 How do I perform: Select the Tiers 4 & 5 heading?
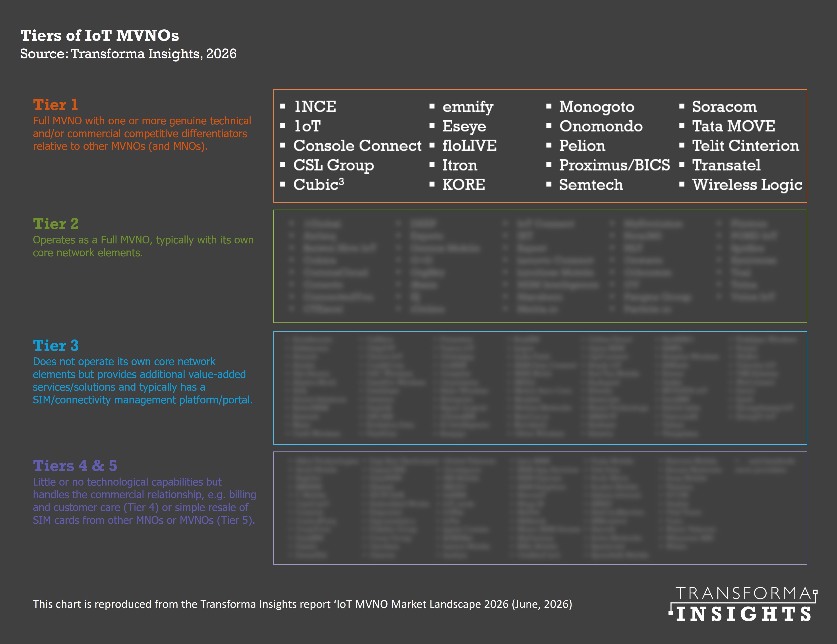point(75,465)
